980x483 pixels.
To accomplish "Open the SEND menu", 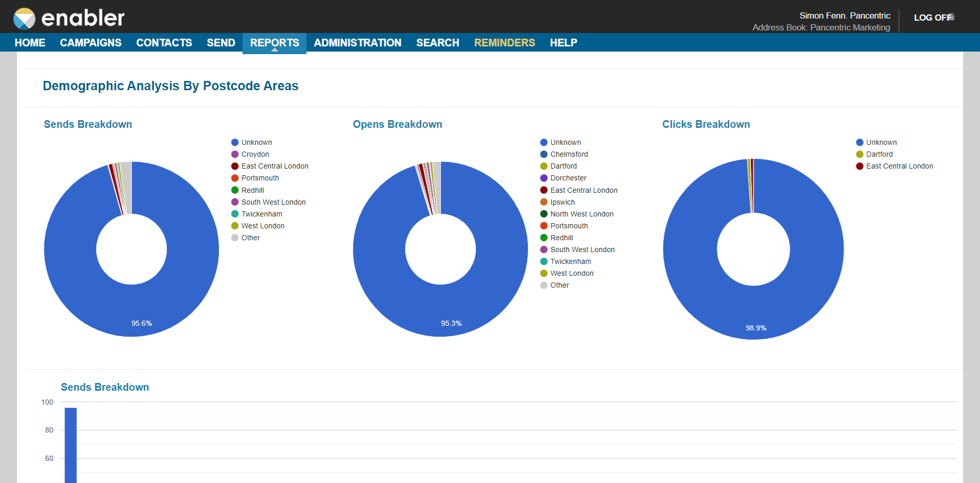I will pyautogui.click(x=221, y=43).
